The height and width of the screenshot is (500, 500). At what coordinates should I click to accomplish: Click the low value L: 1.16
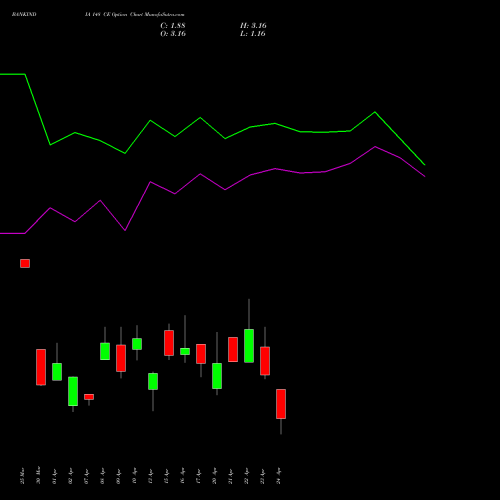(x=253, y=34)
